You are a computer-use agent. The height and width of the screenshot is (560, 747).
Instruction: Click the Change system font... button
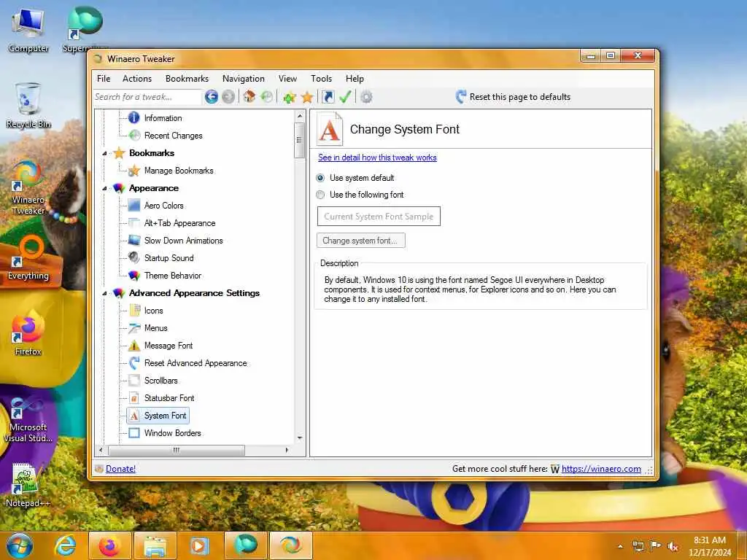pos(361,241)
